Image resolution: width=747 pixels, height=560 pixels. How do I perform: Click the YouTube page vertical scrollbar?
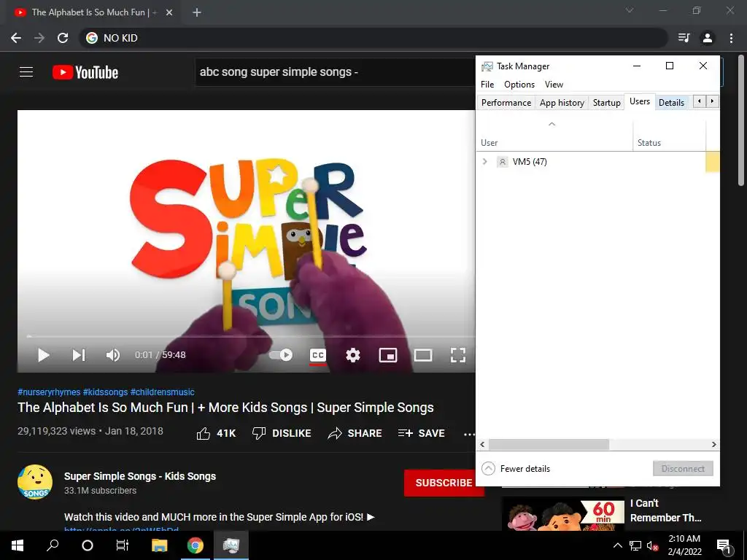point(741,122)
